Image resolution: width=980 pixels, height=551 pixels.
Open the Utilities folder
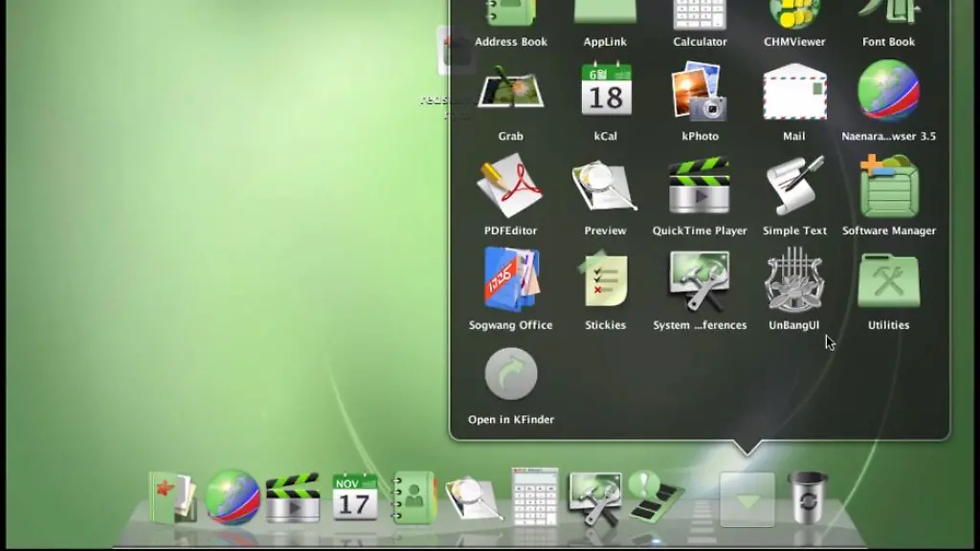point(888,280)
